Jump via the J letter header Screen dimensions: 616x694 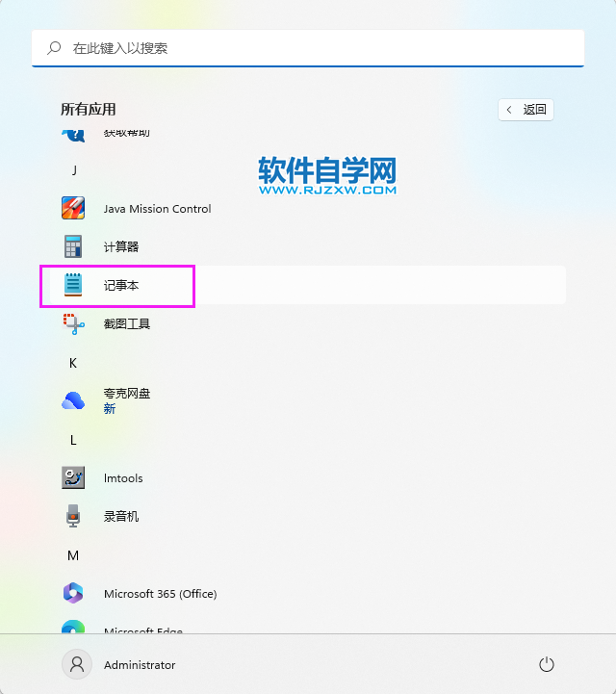(x=74, y=170)
